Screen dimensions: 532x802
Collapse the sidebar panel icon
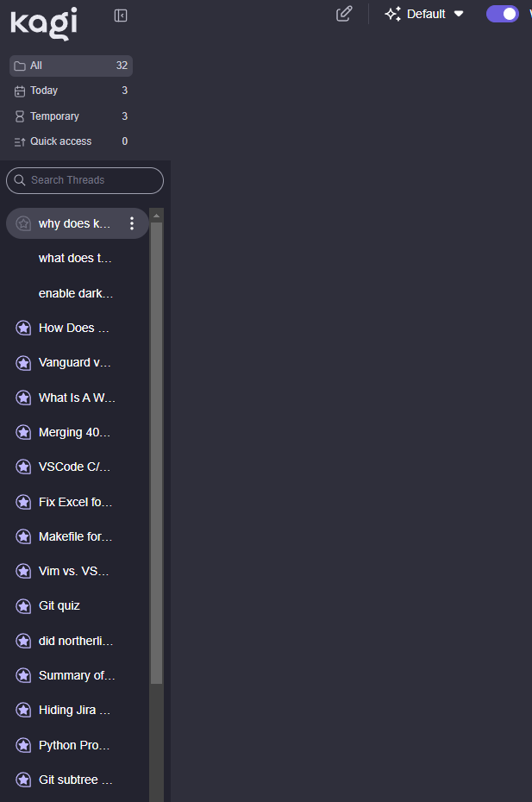click(121, 16)
